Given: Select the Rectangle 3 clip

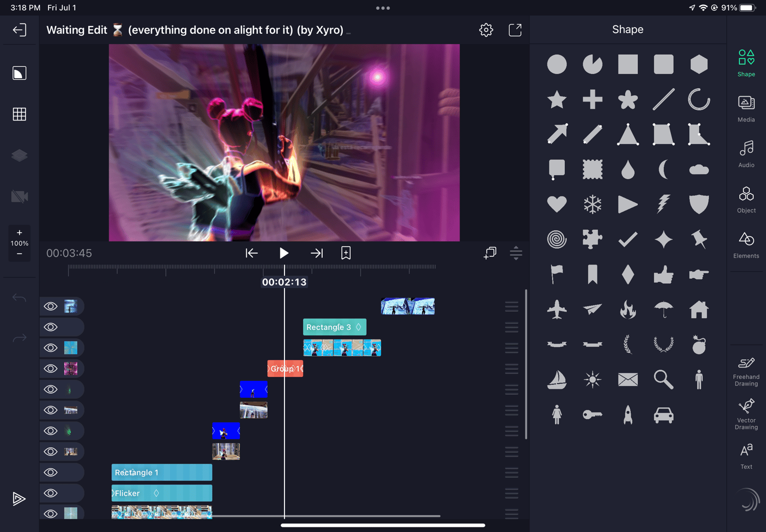Looking at the screenshot, I should [334, 327].
